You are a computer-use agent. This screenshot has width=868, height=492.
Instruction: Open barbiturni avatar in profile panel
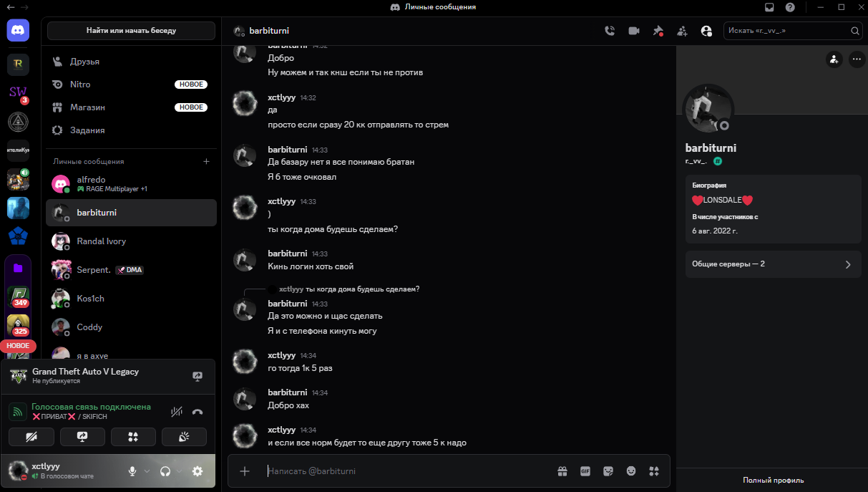[708, 109]
